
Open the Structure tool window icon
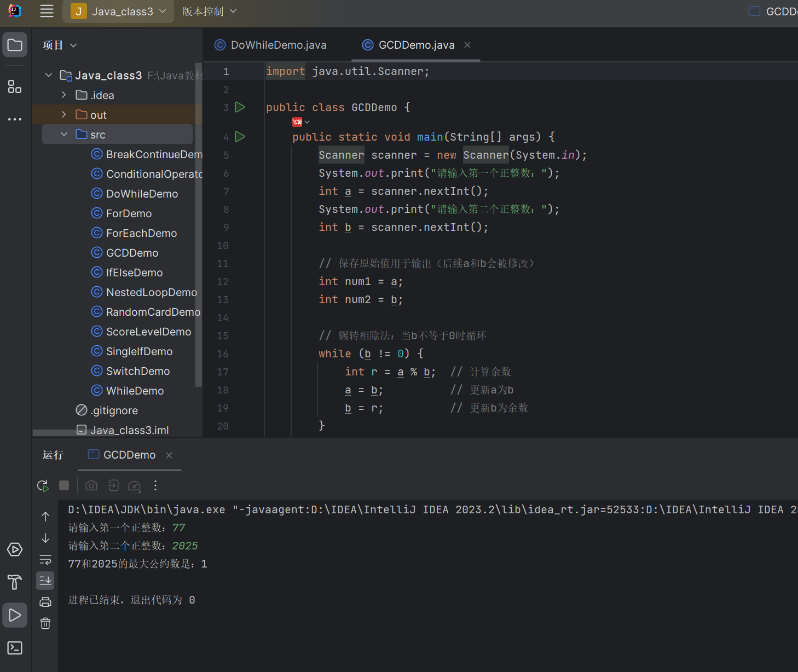tap(15, 86)
